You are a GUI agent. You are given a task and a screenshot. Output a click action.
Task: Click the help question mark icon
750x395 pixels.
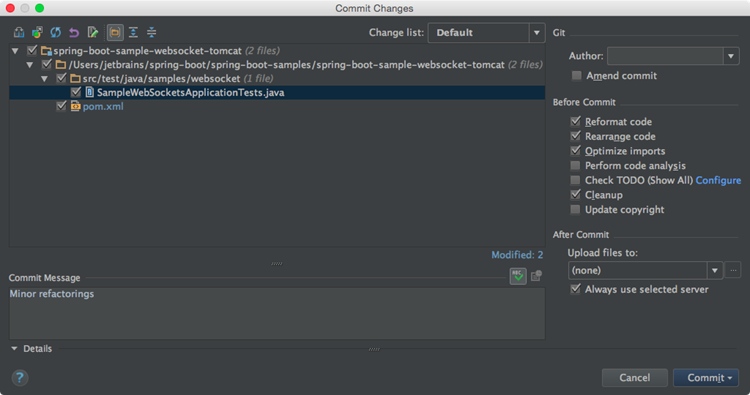20,378
